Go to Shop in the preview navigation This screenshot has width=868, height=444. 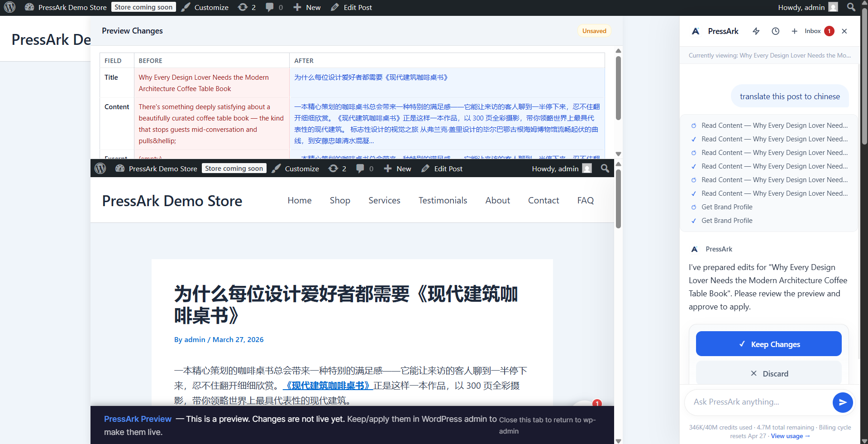click(340, 200)
